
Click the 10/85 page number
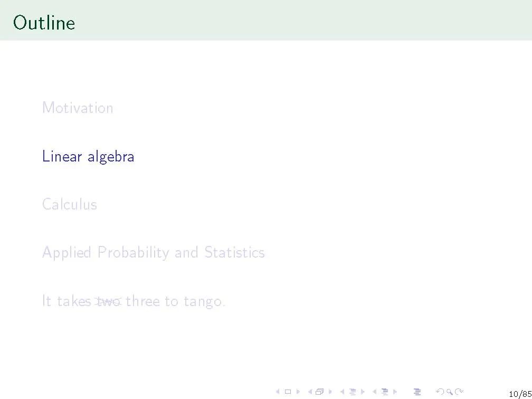tap(519, 394)
